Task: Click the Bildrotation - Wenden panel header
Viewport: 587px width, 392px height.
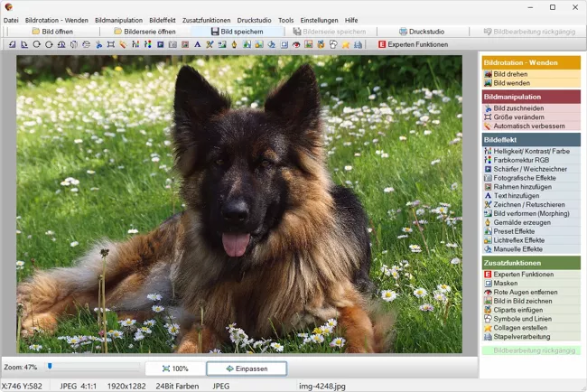Action: coord(531,62)
